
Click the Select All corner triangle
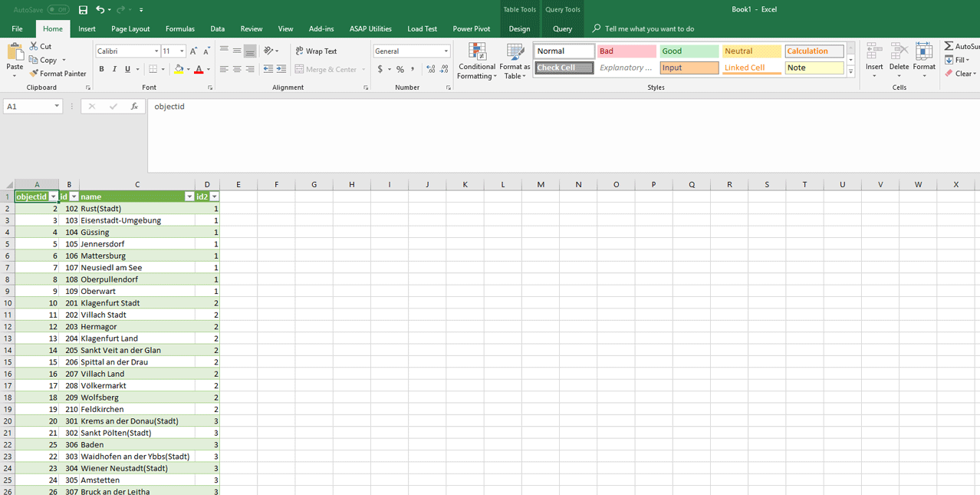(x=9, y=185)
